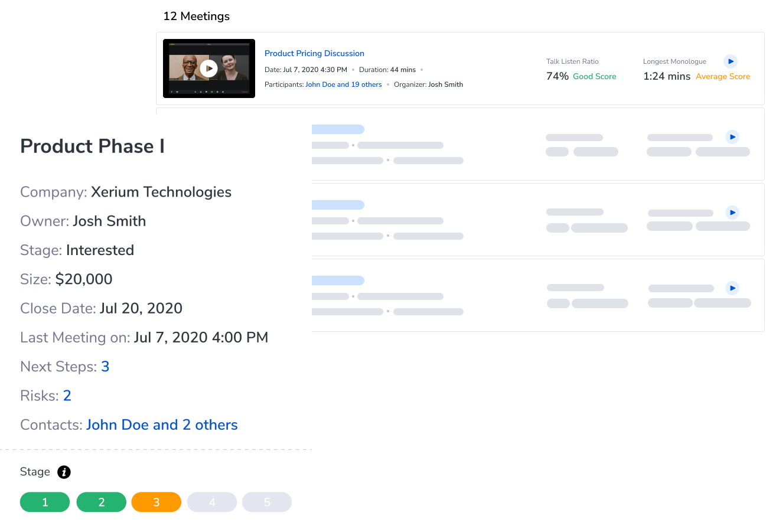
Task: Open the Stage info tooltip icon
Action: pos(64,472)
